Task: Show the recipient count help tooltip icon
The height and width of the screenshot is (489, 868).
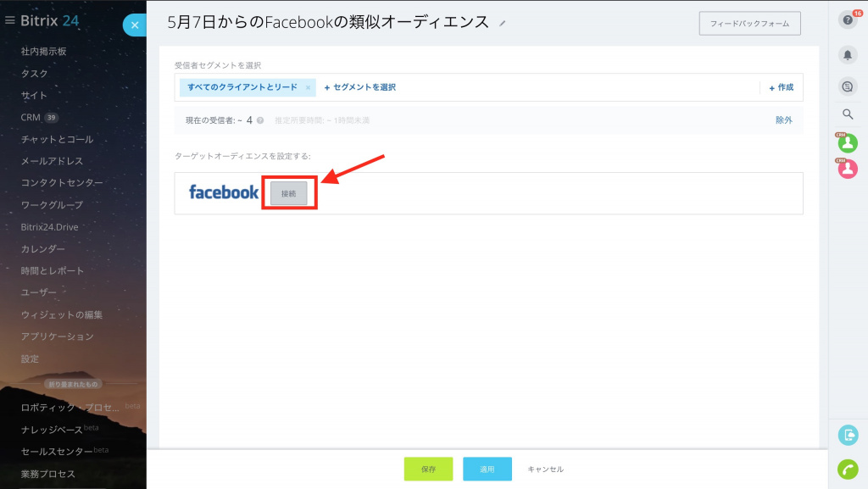Action: click(x=260, y=120)
